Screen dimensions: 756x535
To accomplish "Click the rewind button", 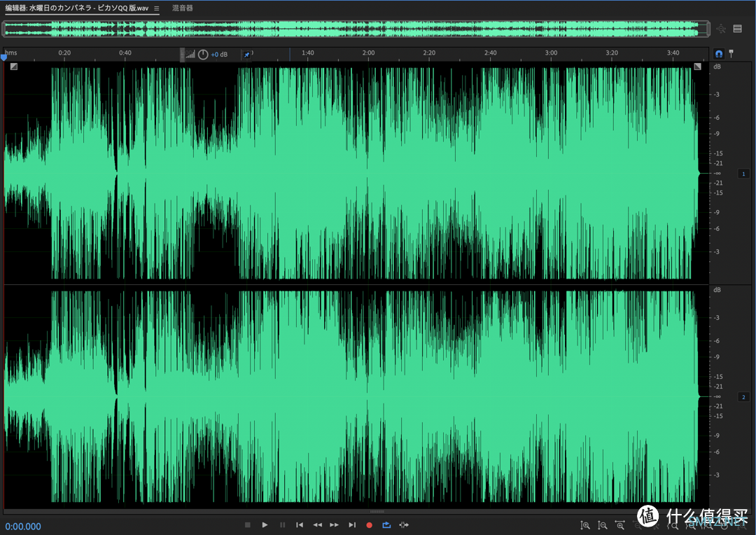I will point(317,525).
